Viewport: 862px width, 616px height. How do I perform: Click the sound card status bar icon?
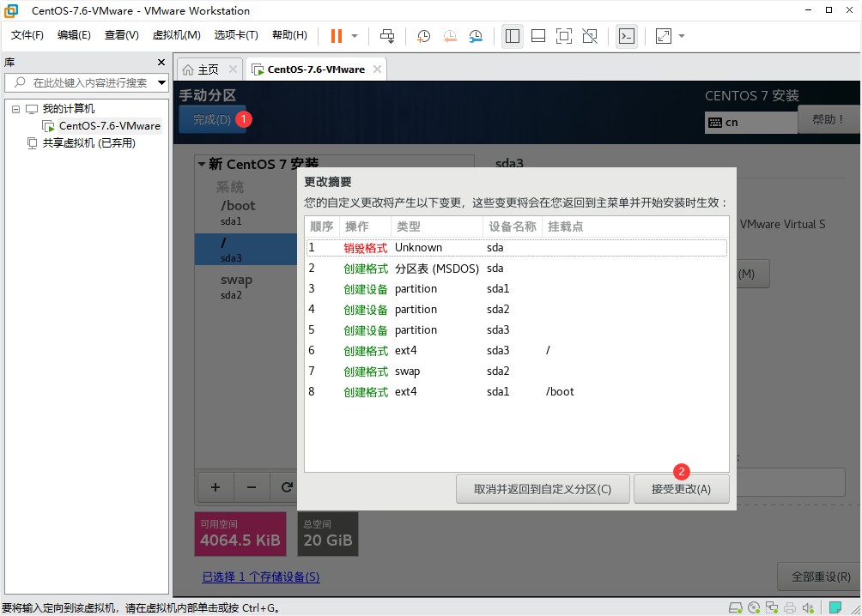click(x=808, y=607)
